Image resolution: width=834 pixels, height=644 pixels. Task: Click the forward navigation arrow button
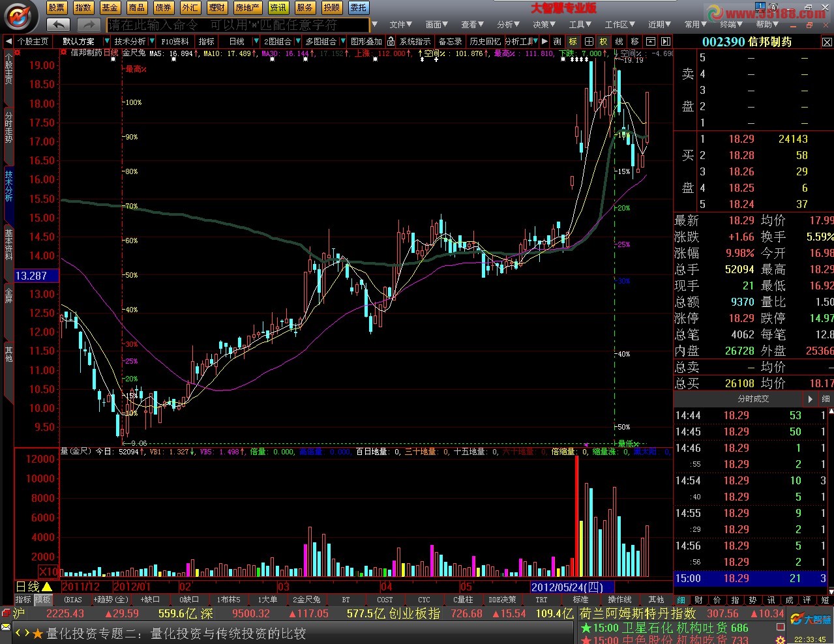(88, 25)
